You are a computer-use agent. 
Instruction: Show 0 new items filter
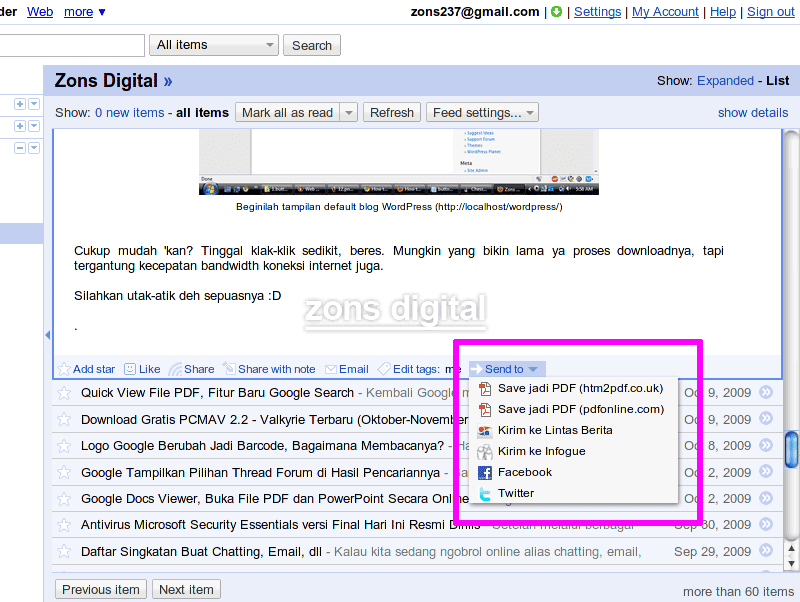(x=130, y=113)
